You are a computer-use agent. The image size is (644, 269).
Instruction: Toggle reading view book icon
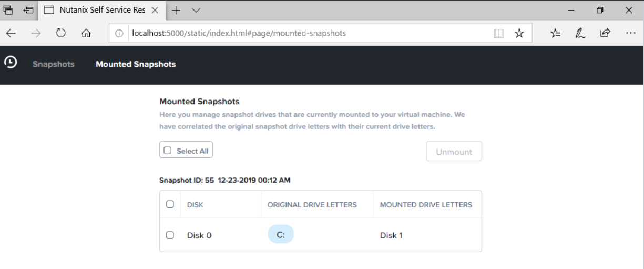499,33
